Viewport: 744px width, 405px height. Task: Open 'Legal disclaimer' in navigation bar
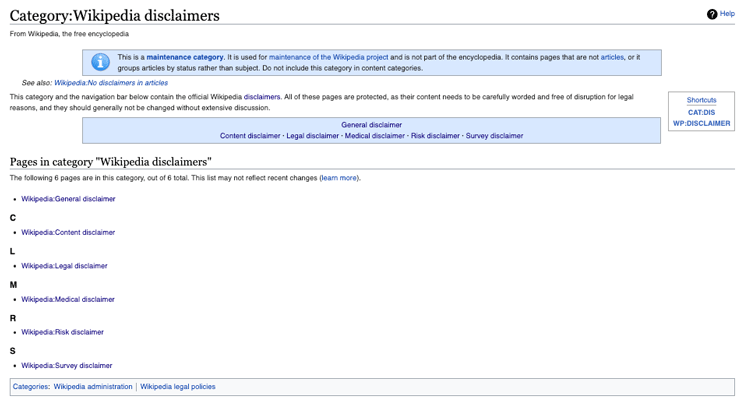point(313,136)
